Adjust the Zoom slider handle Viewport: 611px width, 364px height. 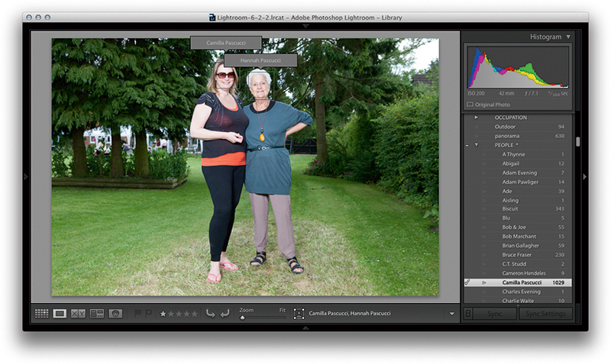(x=242, y=317)
